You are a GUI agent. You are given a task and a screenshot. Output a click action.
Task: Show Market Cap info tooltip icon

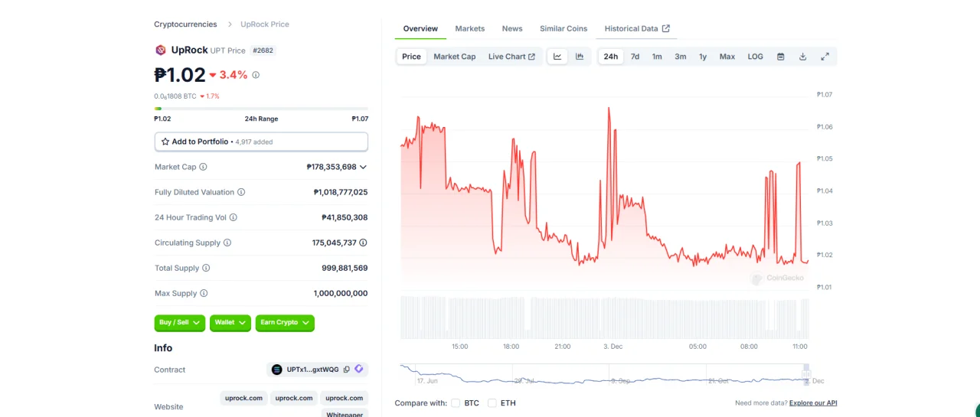point(203,167)
